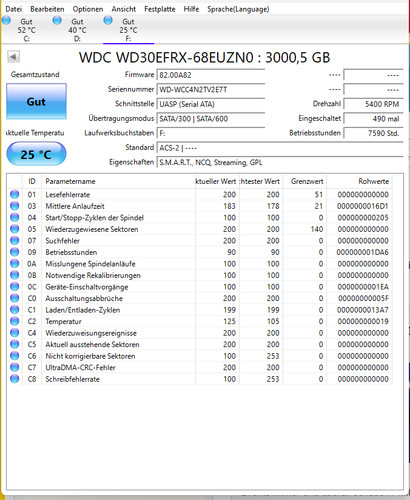Click raw value 0000000016D1 of Mittlere Anlaufzeit
This screenshot has width=410, height=500.
click(x=363, y=206)
